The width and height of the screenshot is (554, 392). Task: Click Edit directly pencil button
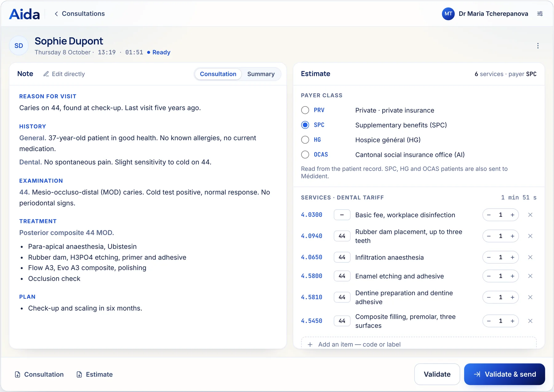click(64, 74)
